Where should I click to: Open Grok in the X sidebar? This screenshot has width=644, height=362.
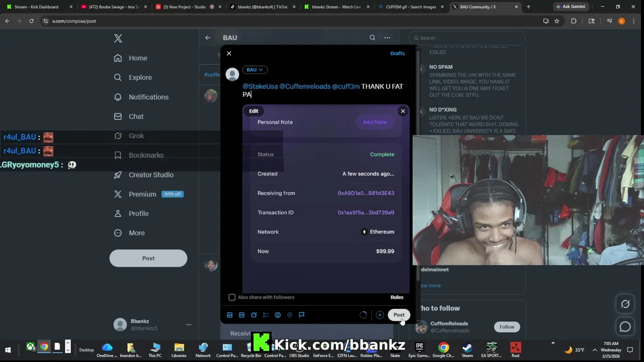(x=129, y=136)
